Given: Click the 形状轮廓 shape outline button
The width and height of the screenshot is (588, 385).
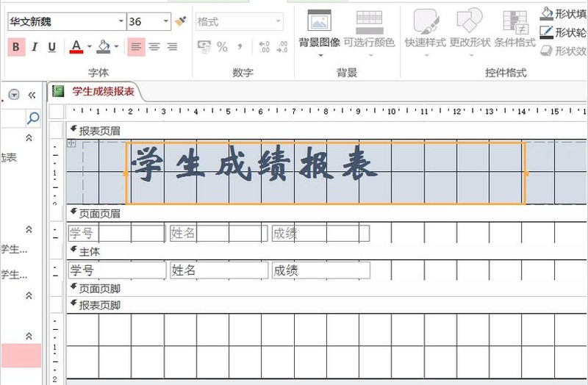Looking at the screenshot, I should pyautogui.click(x=563, y=32).
